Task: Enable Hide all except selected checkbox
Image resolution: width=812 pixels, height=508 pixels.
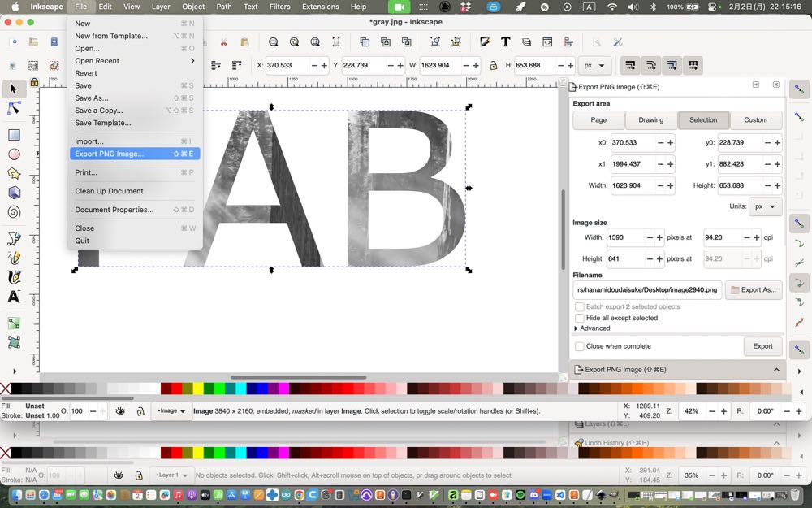Action: coord(580,319)
